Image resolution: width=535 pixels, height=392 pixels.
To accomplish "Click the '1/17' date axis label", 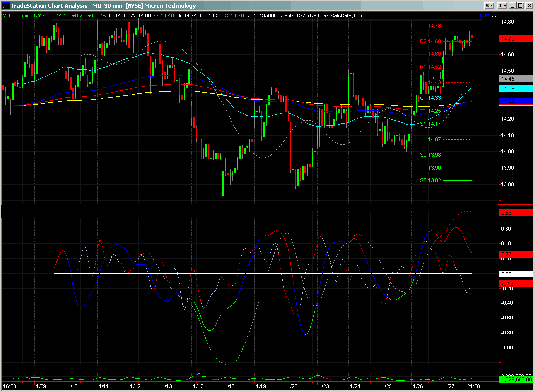I will coord(198,386).
